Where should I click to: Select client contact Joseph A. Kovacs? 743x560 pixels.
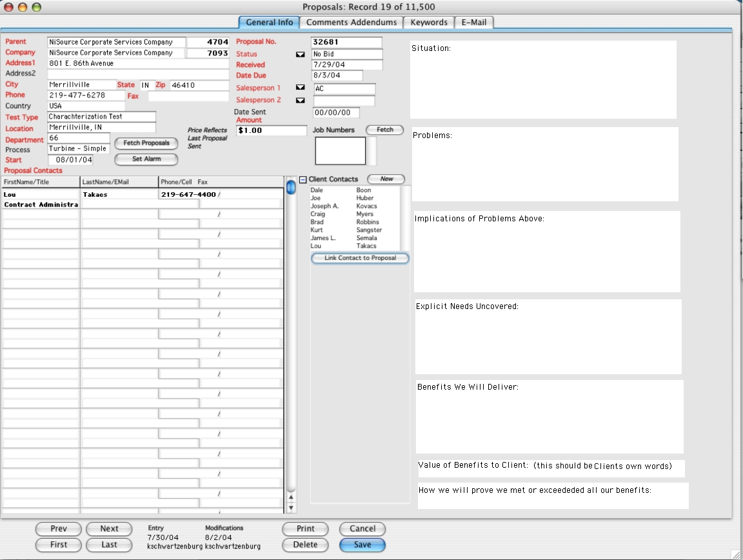click(355, 206)
